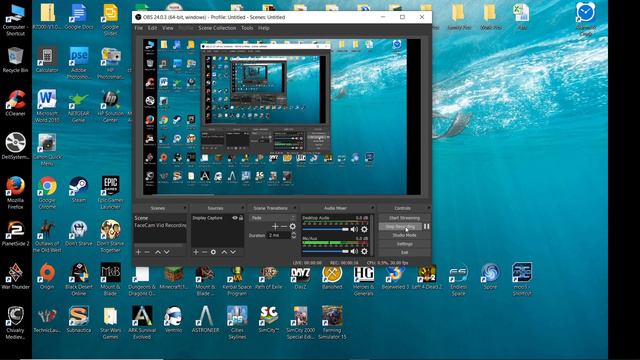Toggle the eye icon for Display Capture

tap(235, 218)
